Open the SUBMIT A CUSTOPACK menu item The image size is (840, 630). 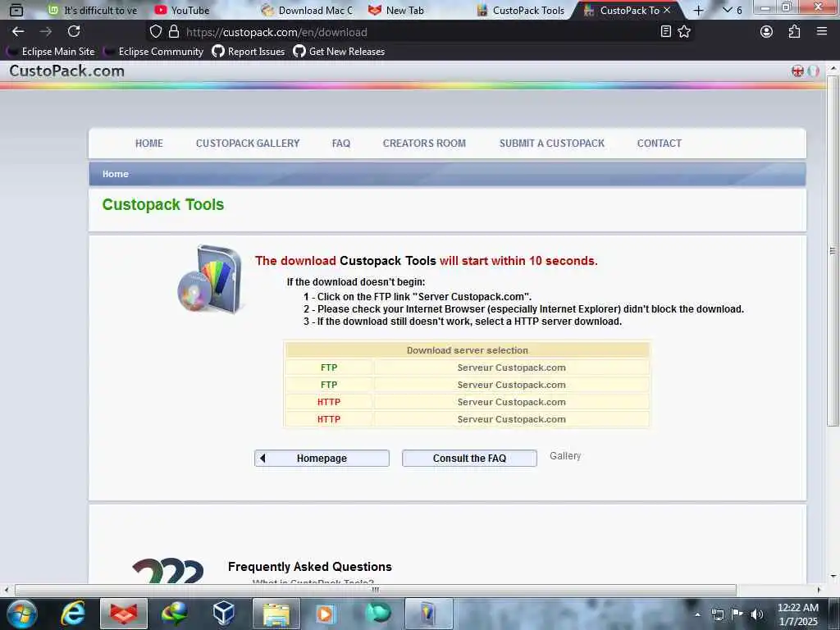552,143
